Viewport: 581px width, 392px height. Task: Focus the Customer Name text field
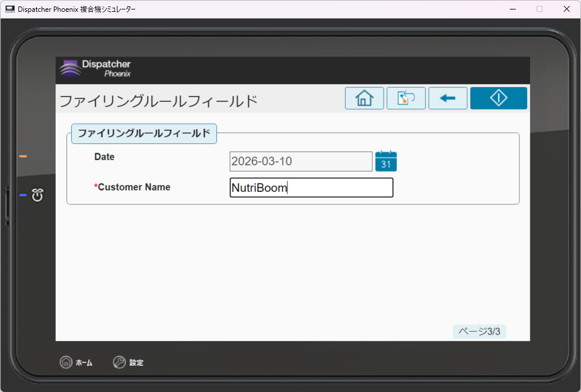tap(311, 188)
